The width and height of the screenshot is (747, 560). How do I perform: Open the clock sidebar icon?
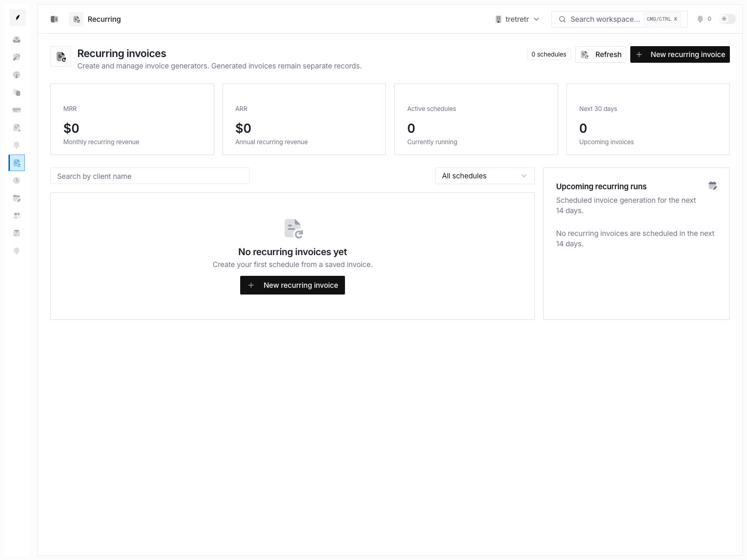pos(17,180)
